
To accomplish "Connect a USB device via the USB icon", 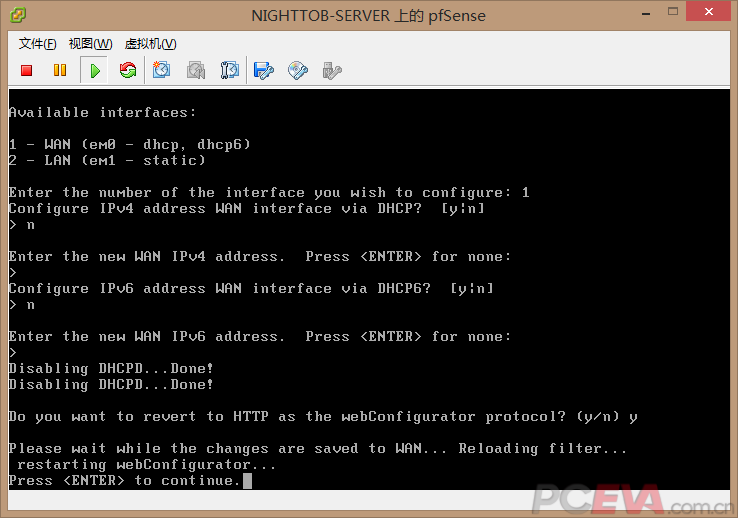I will [x=332, y=70].
